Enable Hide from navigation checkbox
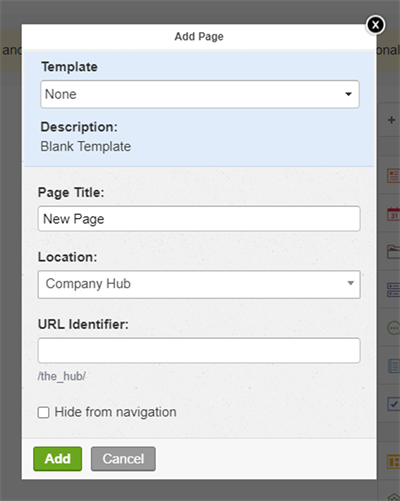Image resolution: width=400 pixels, height=501 pixels. point(43,412)
